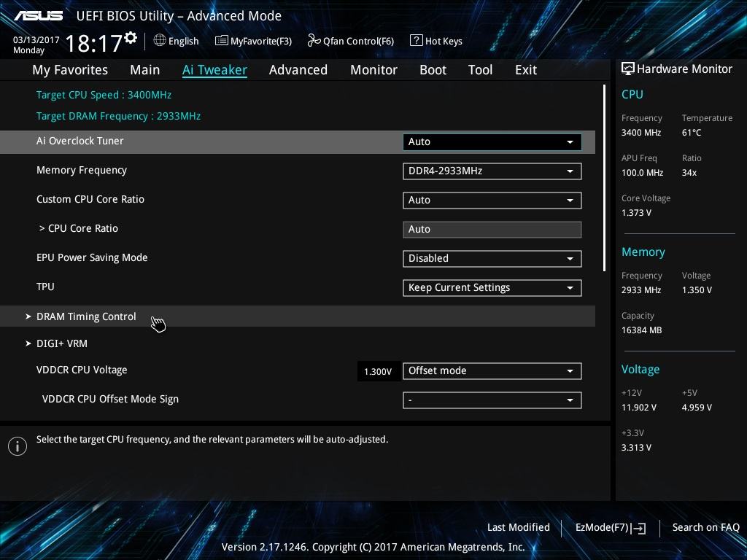
Task: Open MyFavorite(F3) list icon
Action: click(222, 41)
